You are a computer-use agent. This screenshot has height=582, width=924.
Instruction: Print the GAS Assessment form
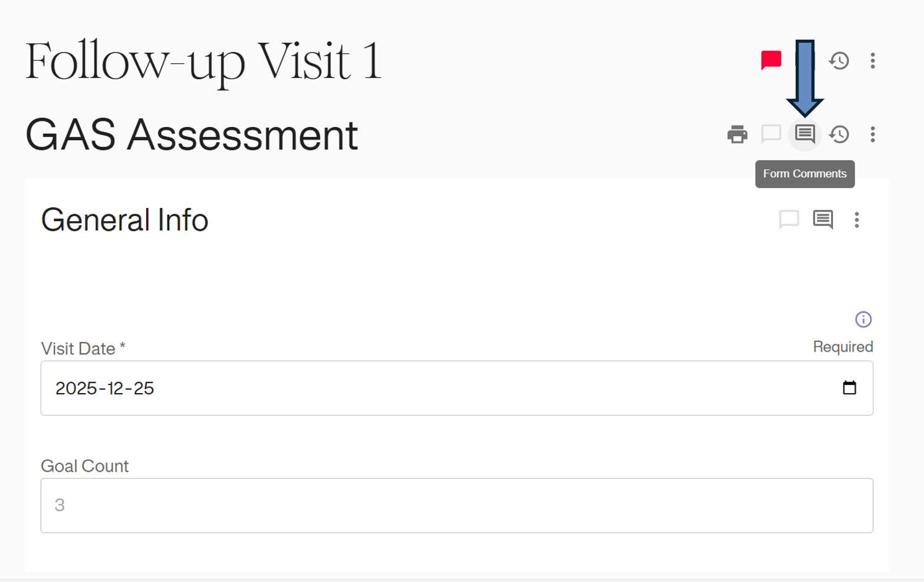737,134
